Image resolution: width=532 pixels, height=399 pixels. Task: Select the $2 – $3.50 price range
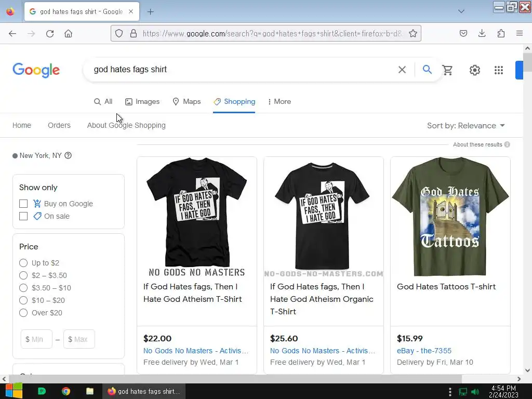pyautogui.click(x=23, y=275)
